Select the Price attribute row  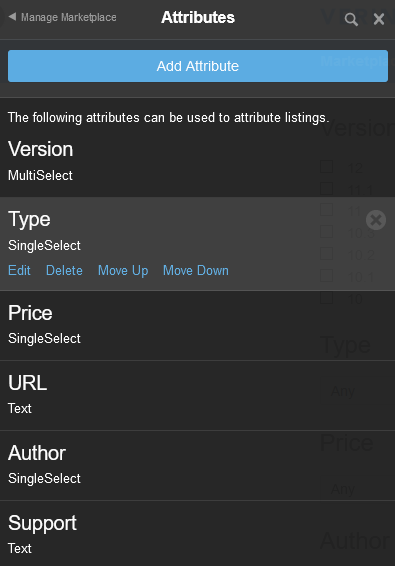[198, 326]
